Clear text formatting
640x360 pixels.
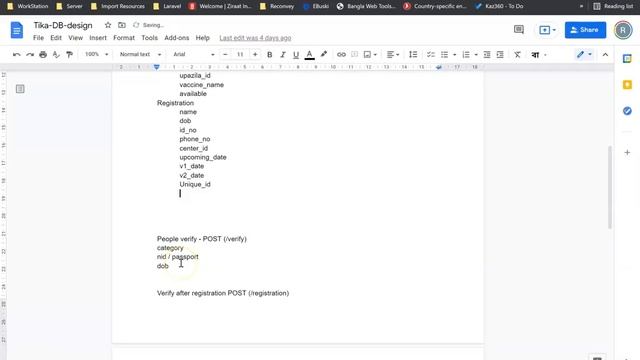pos(517,55)
